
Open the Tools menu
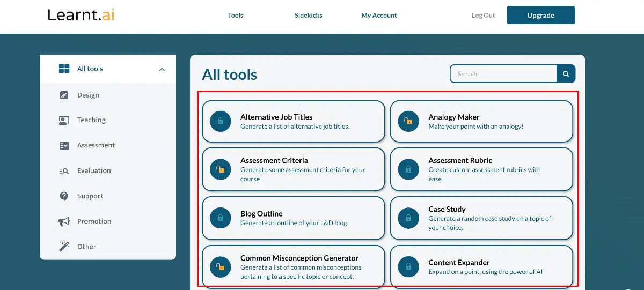coord(236,16)
